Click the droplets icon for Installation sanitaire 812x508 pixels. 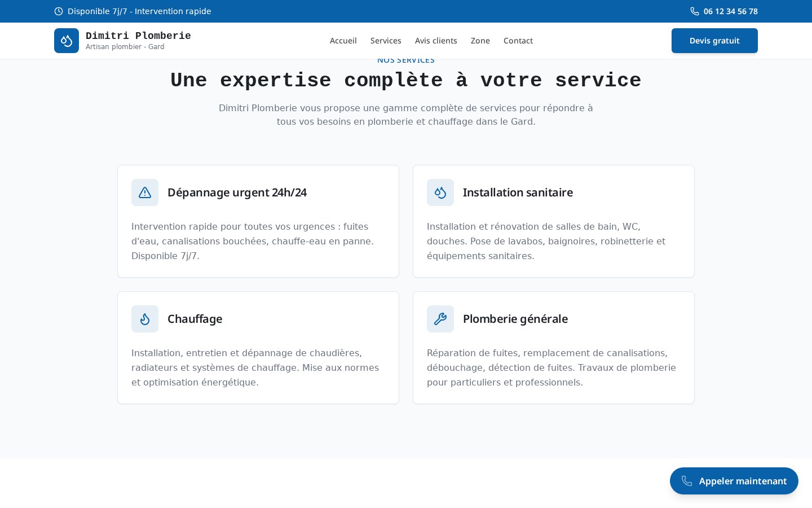[x=440, y=192]
